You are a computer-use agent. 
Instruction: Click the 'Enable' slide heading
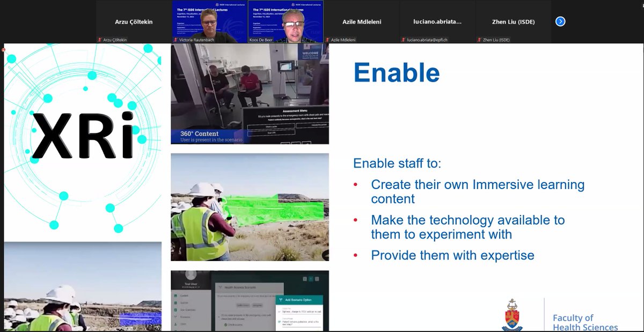click(397, 72)
